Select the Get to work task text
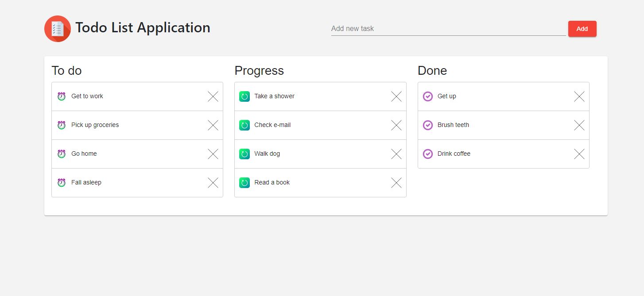The width and height of the screenshot is (644, 296). pyautogui.click(x=87, y=96)
